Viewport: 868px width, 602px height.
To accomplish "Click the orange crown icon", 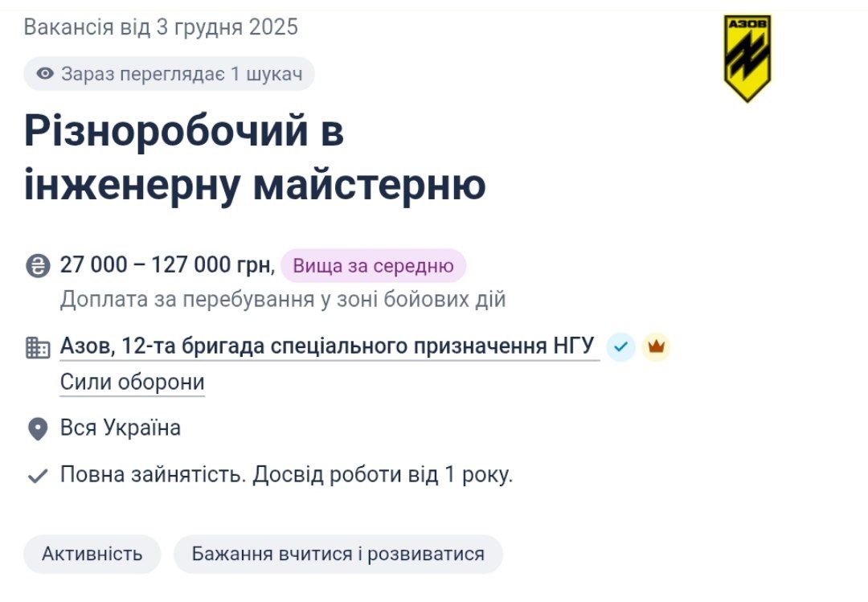I will click(657, 346).
